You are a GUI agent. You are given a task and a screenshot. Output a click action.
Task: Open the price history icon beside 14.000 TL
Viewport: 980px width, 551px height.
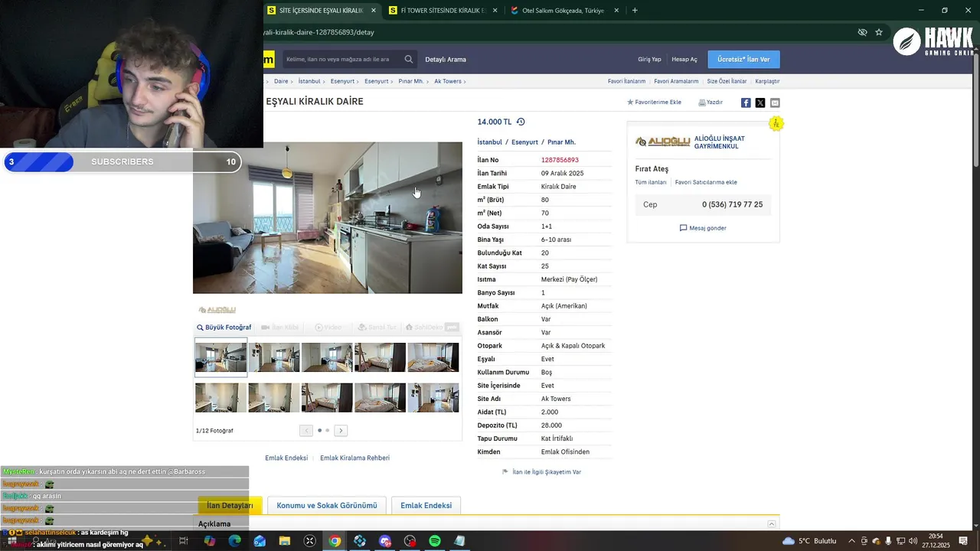click(x=521, y=122)
